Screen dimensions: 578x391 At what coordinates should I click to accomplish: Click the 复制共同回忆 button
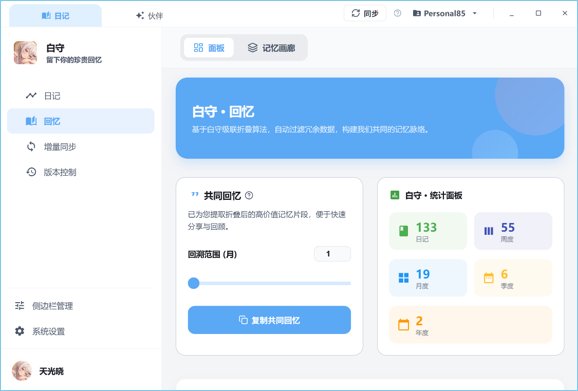pos(269,320)
